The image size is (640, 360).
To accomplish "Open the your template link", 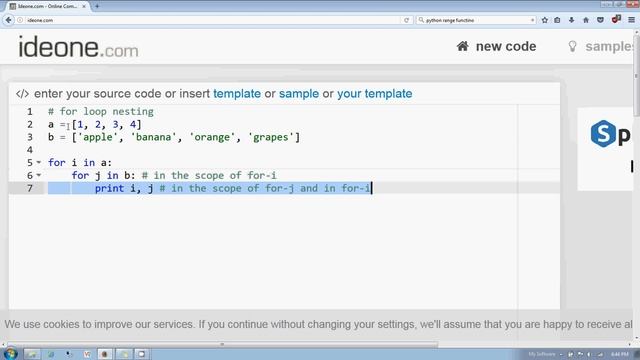I will [374, 93].
